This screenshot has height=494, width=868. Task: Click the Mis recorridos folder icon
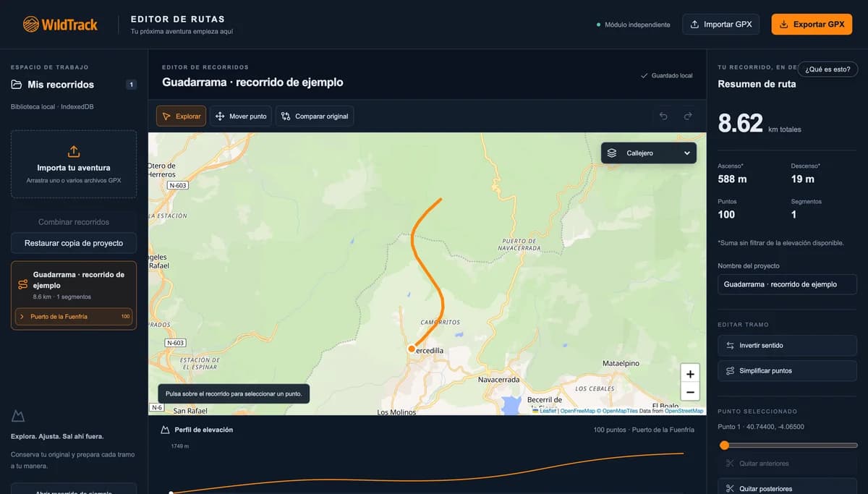(x=17, y=85)
